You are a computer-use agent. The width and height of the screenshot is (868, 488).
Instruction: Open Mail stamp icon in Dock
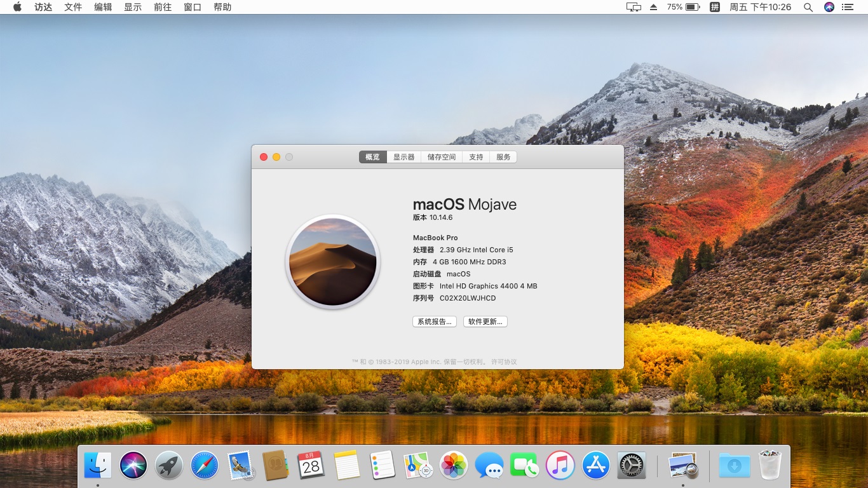[x=240, y=466]
